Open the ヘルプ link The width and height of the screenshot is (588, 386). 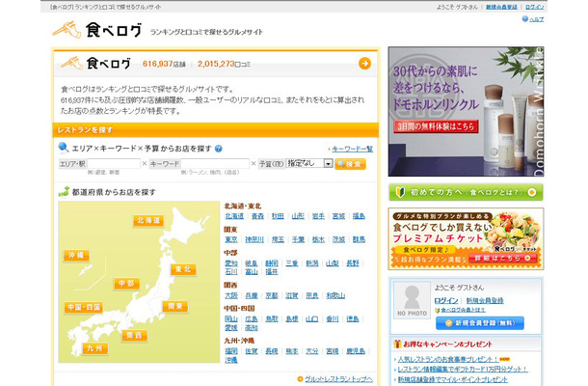click(x=536, y=19)
